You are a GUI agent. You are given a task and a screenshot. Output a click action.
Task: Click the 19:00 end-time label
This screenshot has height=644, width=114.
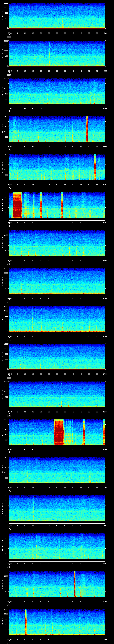pos(105,450)
